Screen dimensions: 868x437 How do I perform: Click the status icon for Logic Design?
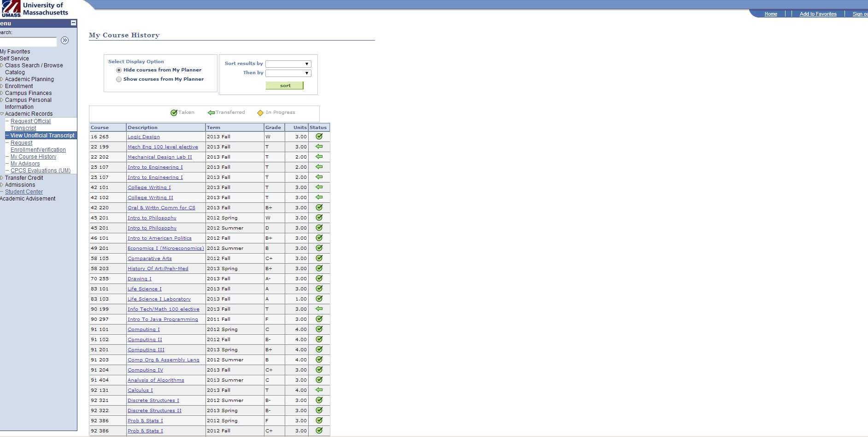tap(319, 136)
